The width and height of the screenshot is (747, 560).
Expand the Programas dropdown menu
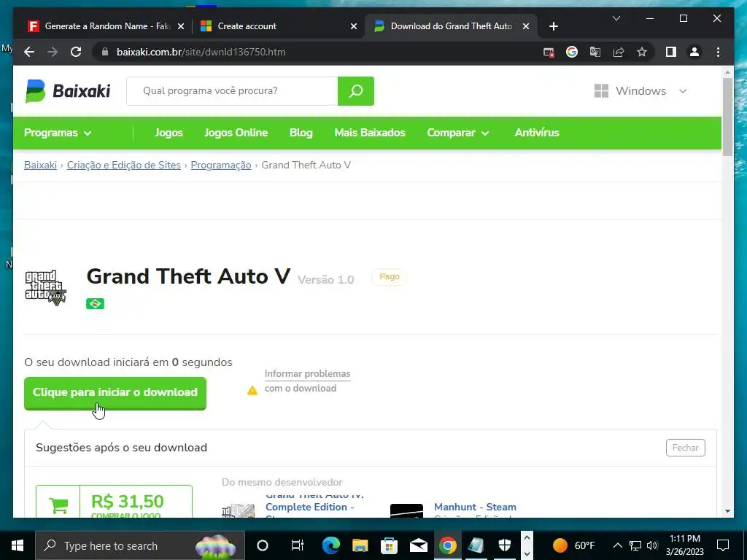(58, 133)
